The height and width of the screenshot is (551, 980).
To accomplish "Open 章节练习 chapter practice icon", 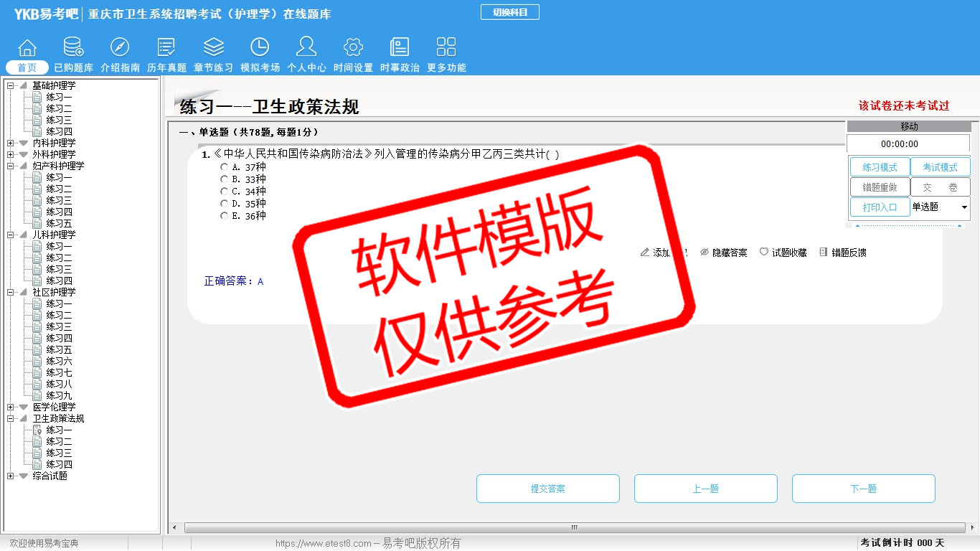I will click(213, 48).
